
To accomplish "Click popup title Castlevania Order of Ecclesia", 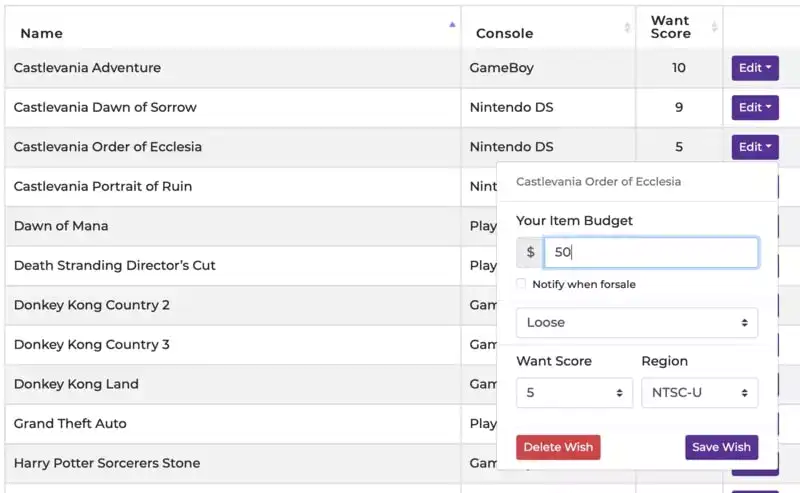I will [x=598, y=182].
